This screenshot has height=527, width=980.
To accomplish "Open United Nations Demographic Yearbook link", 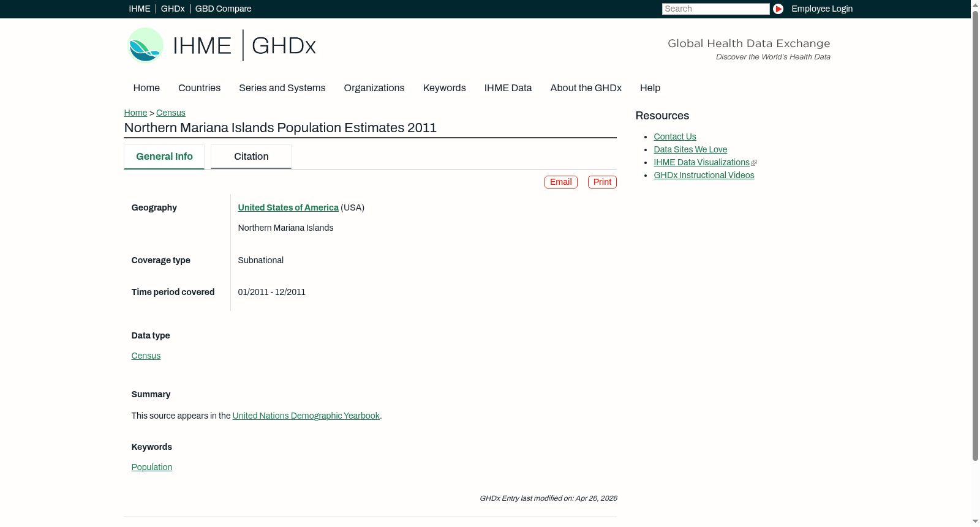I will (x=306, y=416).
